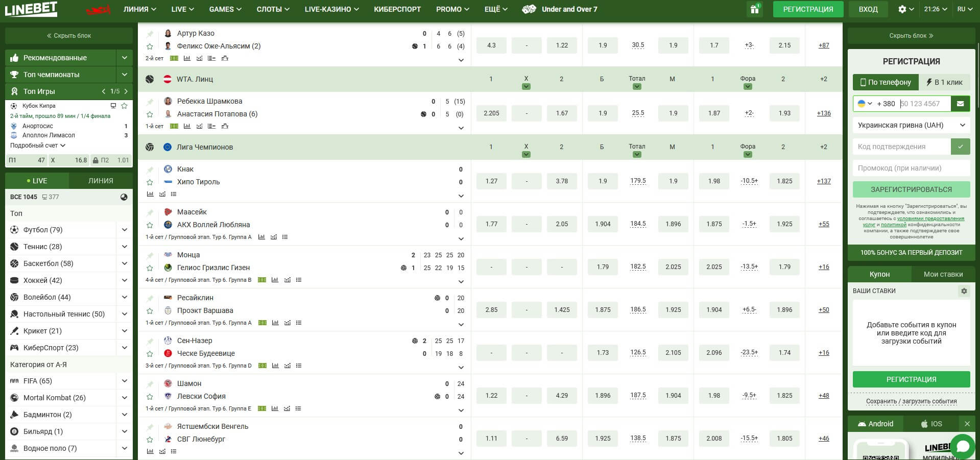Open the gift bonus icon in header
980x460 pixels.
[x=754, y=9]
